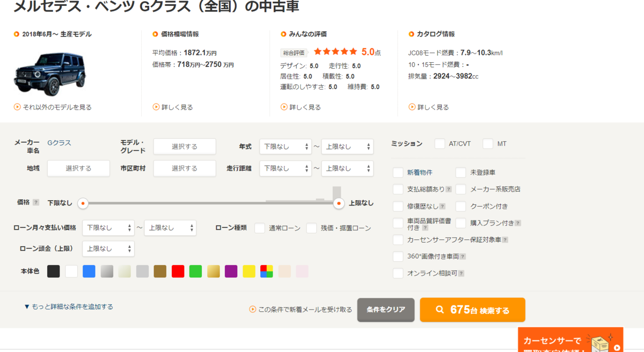Viewport: 644px width, 352px height.
Task: Open help icon beside 車両品質評価書付き
Action: click(x=425, y=228)
